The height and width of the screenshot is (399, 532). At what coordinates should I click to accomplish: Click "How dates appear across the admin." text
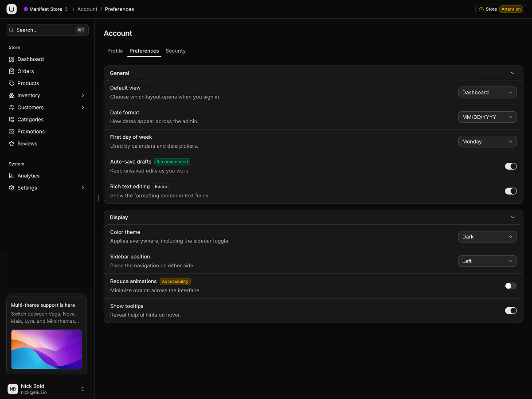point(154,121)
